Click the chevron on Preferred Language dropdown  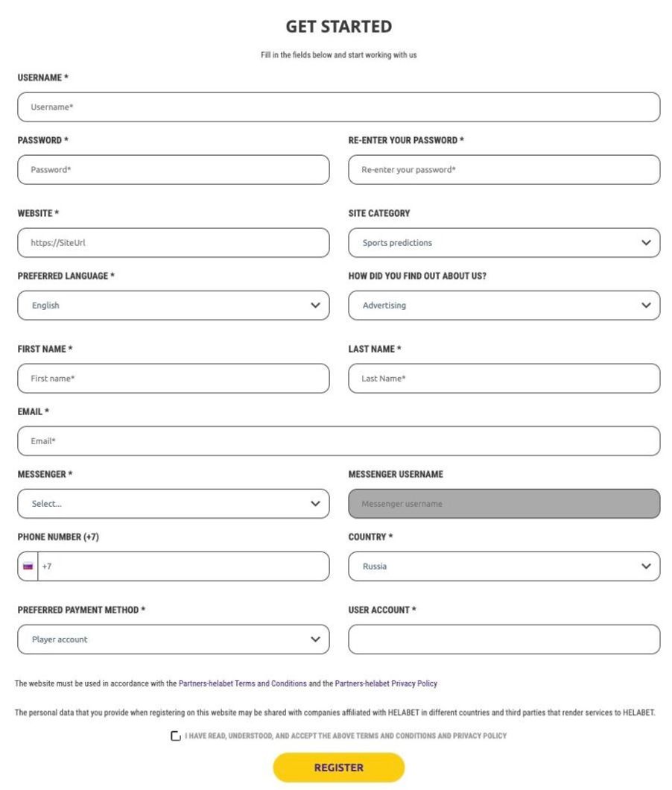pyautogui.click(x=314, y=305)
